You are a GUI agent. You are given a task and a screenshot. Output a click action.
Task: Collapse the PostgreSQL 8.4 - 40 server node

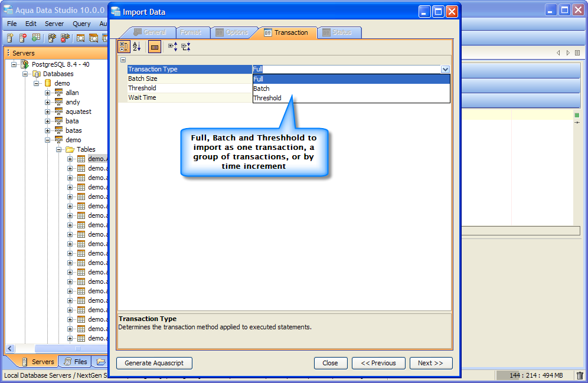[x=14, y=64]
